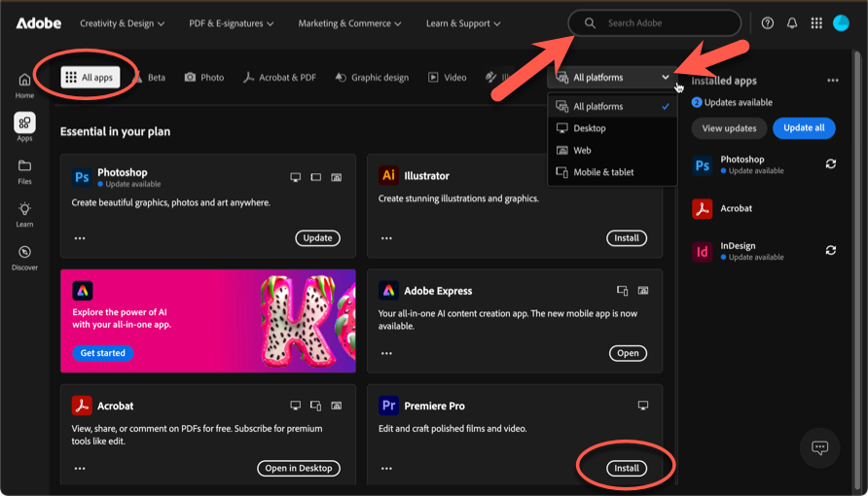Click the page vertical scrollbar

(857, 271)
